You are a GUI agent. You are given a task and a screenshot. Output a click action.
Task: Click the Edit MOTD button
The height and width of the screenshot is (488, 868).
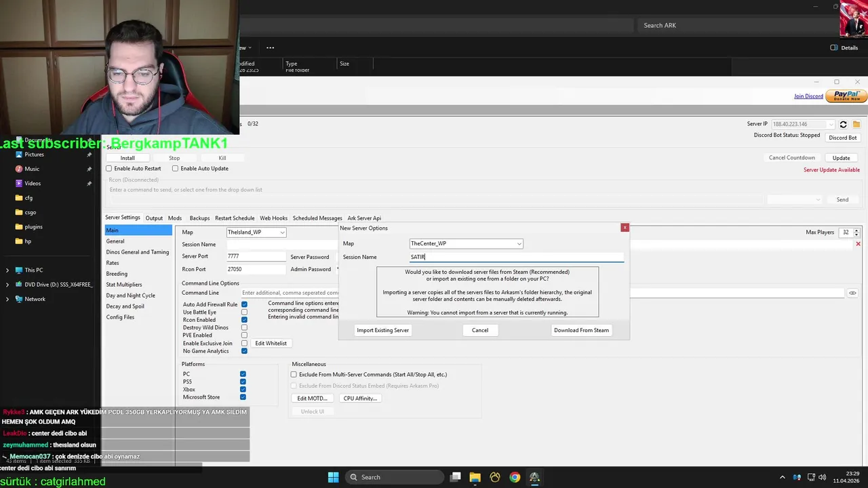pyautogui.click(x=313, y=399)
